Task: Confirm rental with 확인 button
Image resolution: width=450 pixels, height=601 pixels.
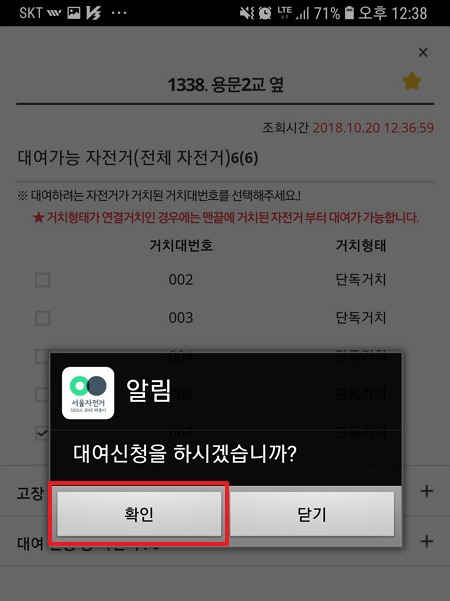Action: pos(139,514)
